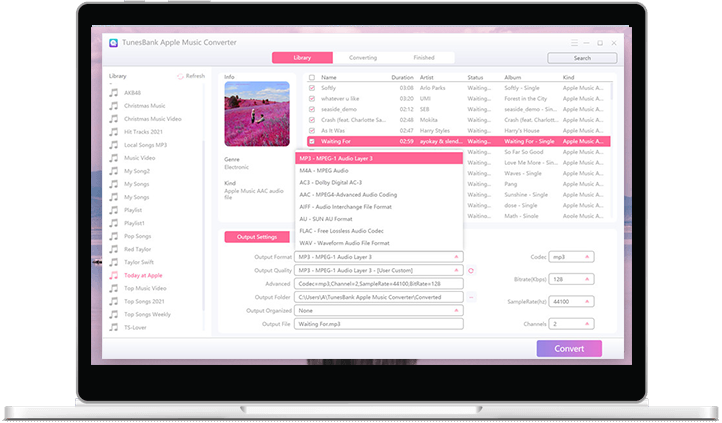Choose MP3 - MPEG-1 Audio Layer 3 option
Viewport: 722px width, 423px height.
379,158
